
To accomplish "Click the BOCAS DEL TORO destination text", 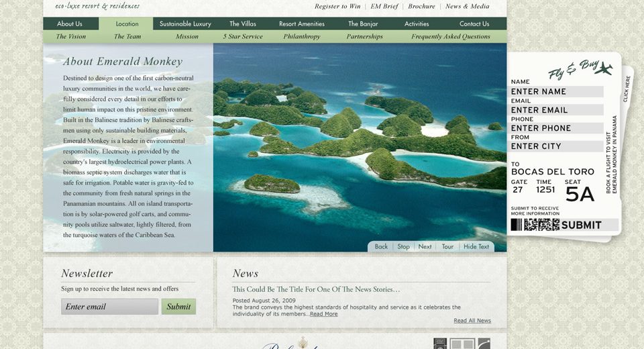I will pos(552,172).
